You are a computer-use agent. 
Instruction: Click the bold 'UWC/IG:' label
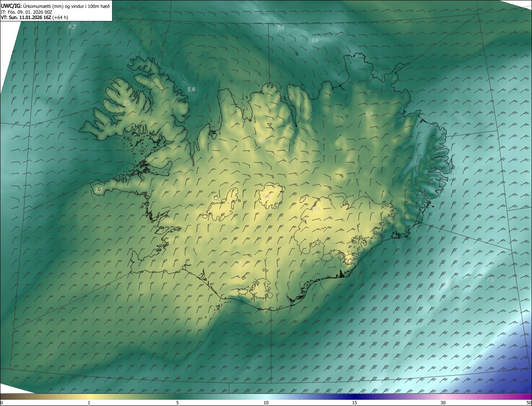click(x=12, y=6)
